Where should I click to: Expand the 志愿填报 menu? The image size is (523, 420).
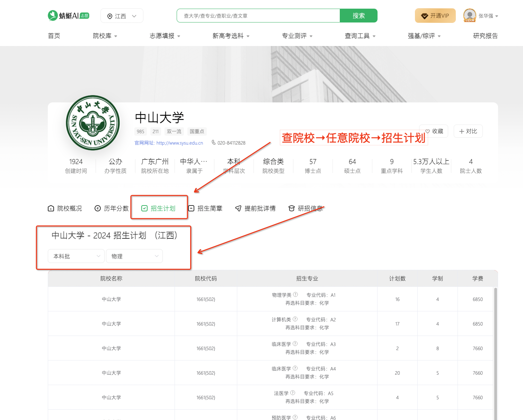pos(165,36)
